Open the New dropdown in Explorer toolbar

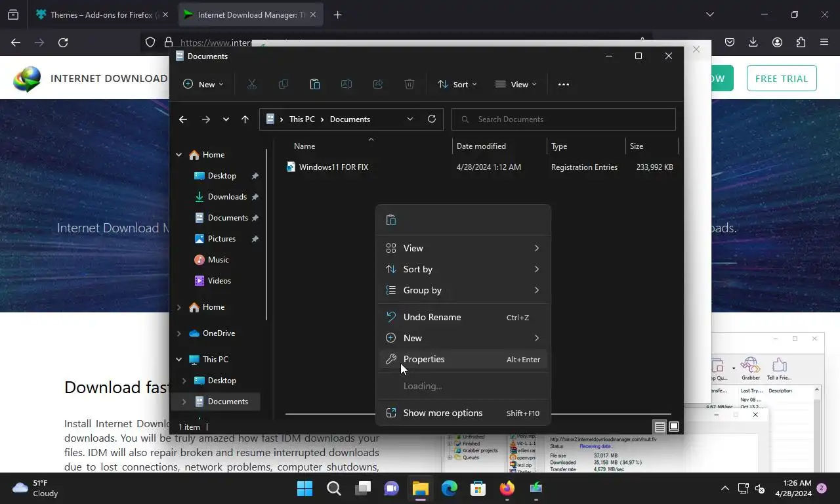pyautogui.click(x=203, y=84)
